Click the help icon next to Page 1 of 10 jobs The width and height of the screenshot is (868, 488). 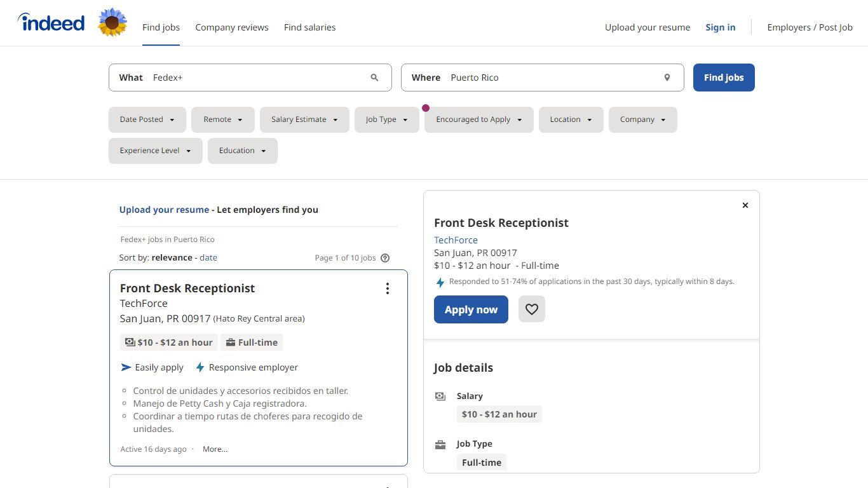tap(385, 258)
